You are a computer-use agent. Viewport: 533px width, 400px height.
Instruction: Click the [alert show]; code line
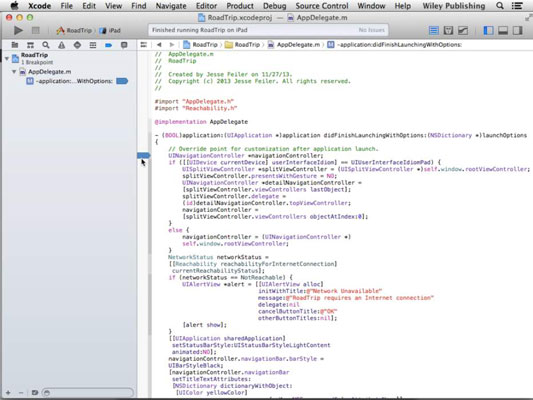[204, 325]
